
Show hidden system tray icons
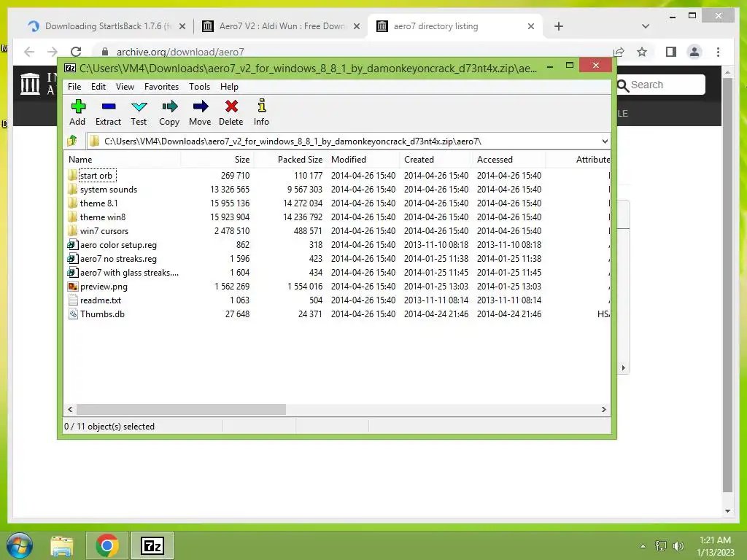[643, 546]
